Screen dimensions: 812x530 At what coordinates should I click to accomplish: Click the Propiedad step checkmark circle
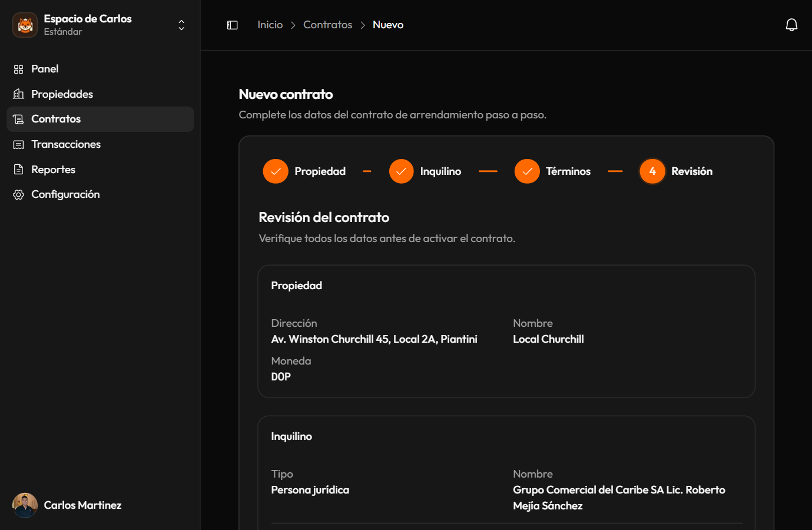pyautogui.click(x=276, y=171)
